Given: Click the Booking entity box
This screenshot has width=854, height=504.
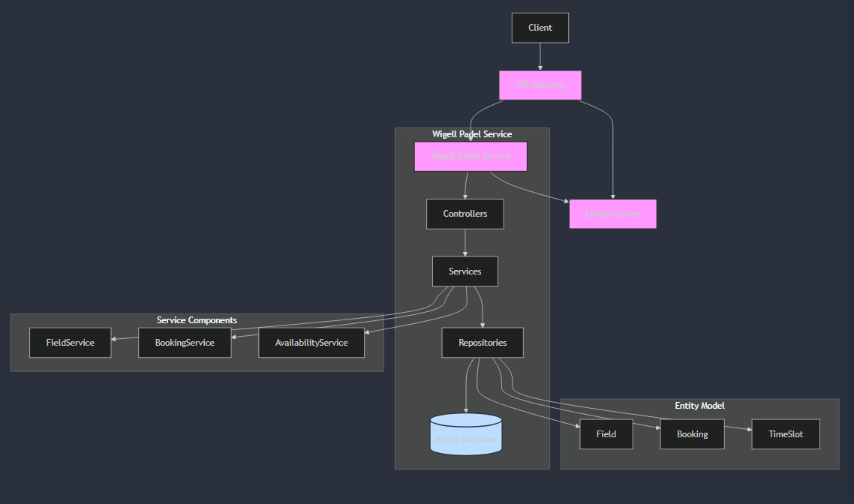Looking at the screenshot, I should [x=692, y=434].
